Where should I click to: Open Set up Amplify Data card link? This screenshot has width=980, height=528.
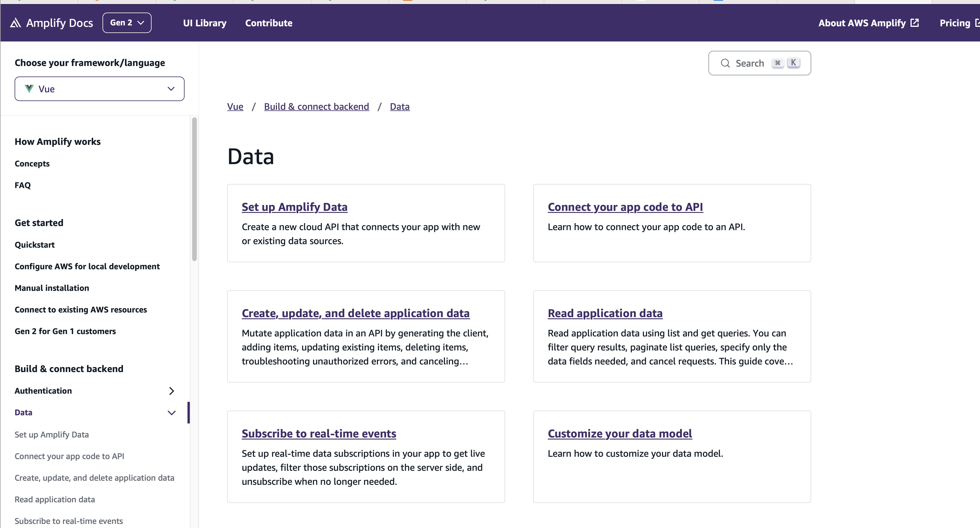(x=294, y=207)
